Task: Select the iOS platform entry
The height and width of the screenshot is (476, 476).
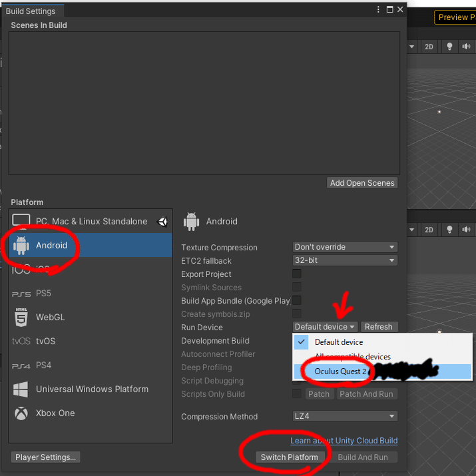Action: [x=91, y=269]
